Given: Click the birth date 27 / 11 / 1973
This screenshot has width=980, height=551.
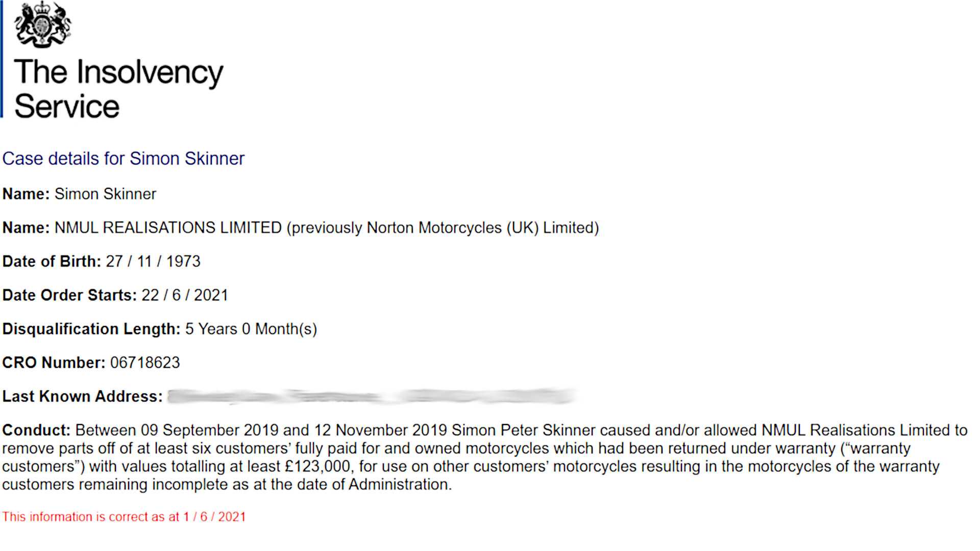Looking at the screenshot, I should 153,262.
